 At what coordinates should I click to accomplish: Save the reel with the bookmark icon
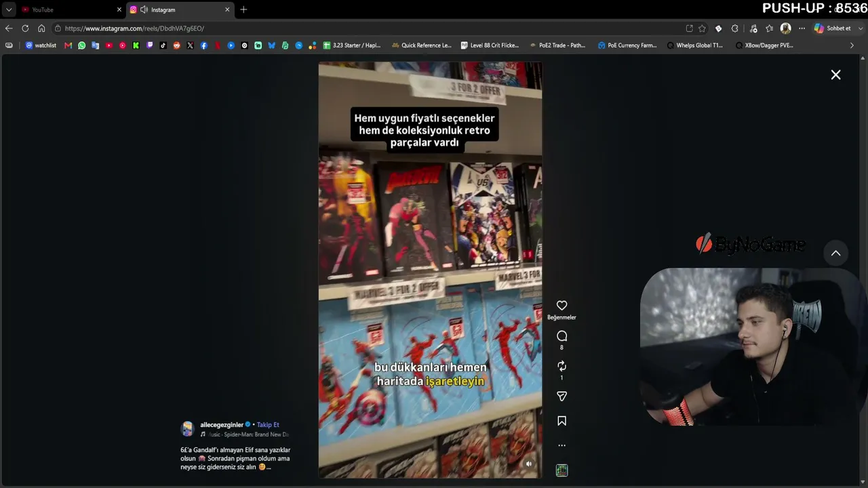(561, 421)
